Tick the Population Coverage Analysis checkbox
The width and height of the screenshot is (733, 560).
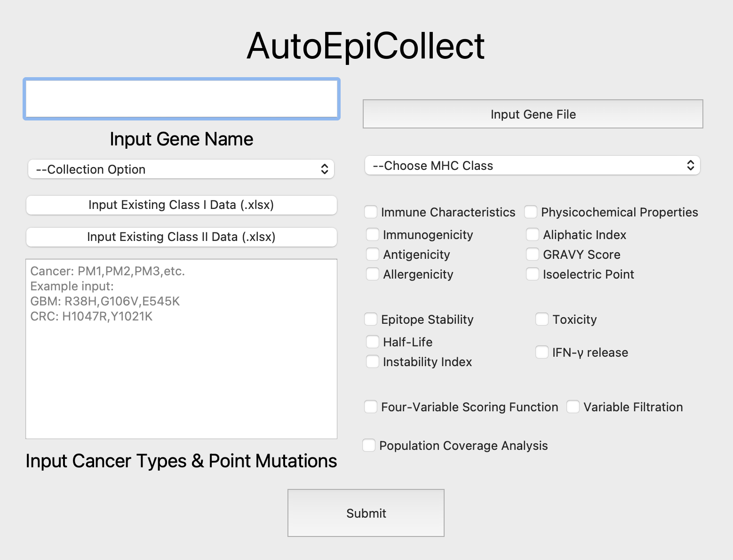[369, 445]
